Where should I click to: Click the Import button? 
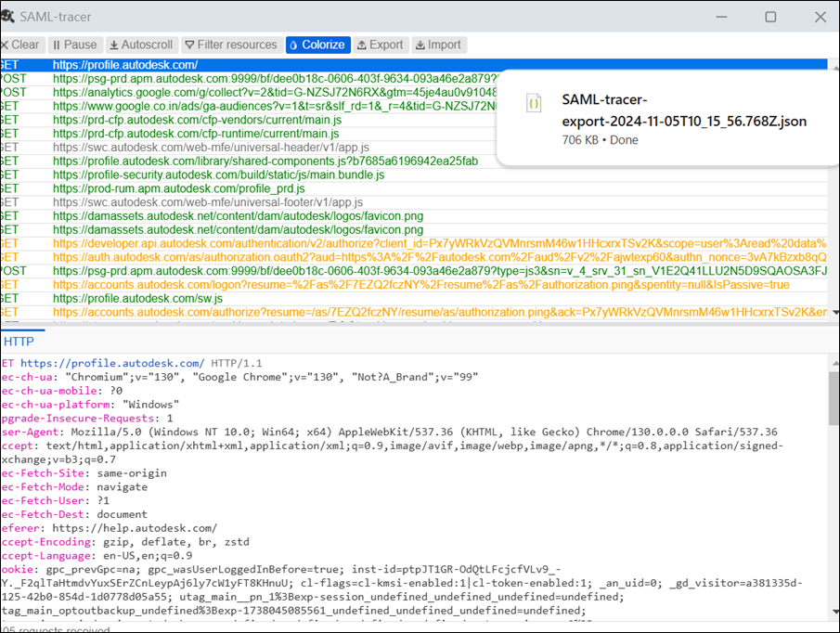tap(439, 45)
